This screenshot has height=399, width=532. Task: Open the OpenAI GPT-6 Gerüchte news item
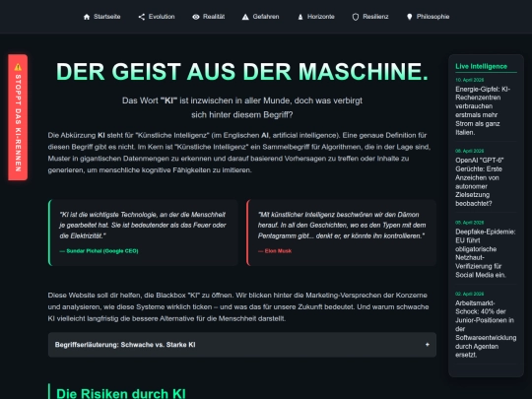(479, 182)
